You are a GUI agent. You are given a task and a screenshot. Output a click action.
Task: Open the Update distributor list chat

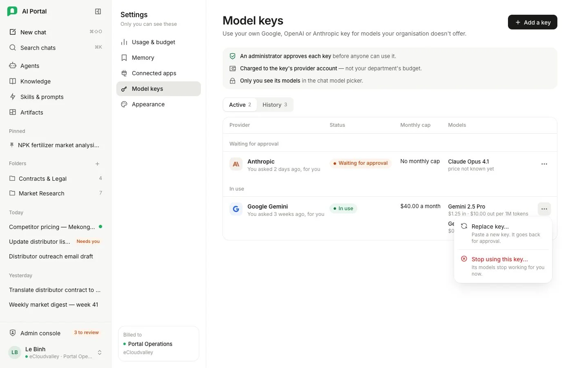point(56,241)
